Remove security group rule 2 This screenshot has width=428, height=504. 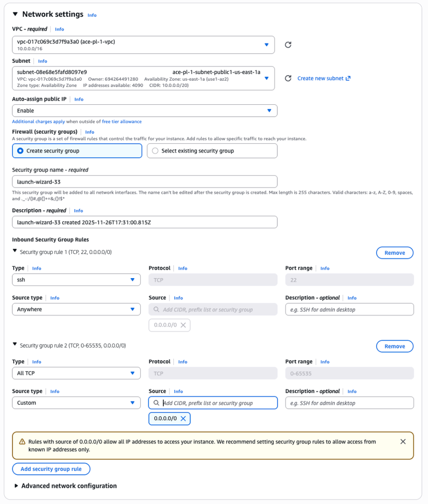point(395,346)
